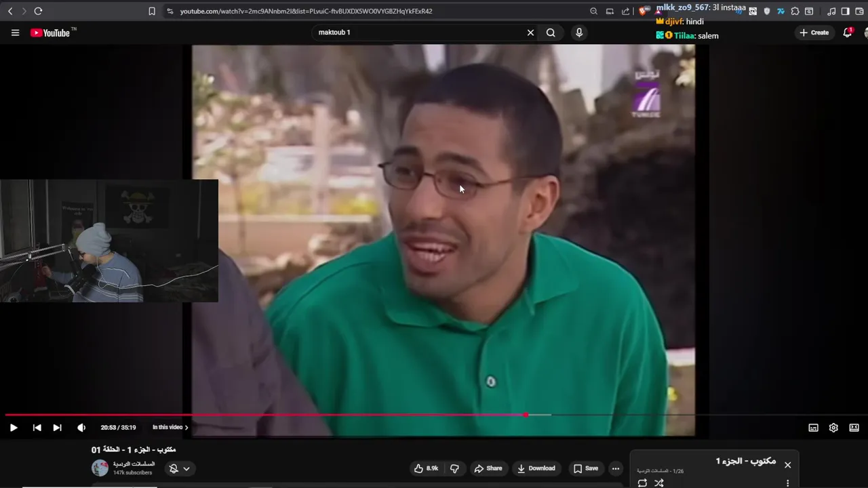Click the '147k subscribers' text

(132, 472)
